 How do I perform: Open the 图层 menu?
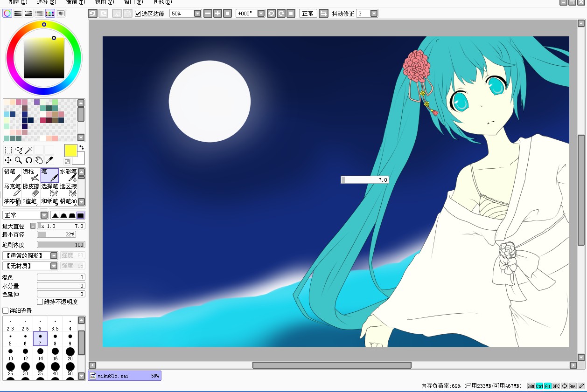18,2
